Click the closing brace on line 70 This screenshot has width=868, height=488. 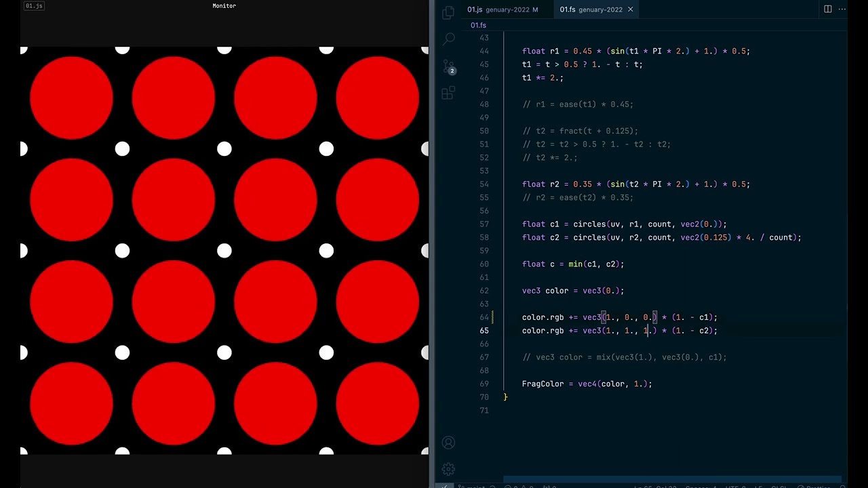click(506, 396)
